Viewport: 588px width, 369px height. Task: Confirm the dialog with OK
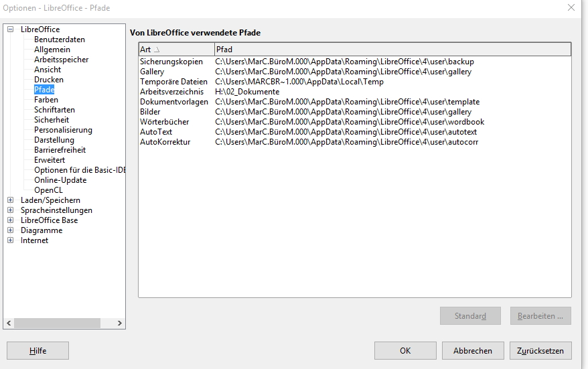[405, 351]
